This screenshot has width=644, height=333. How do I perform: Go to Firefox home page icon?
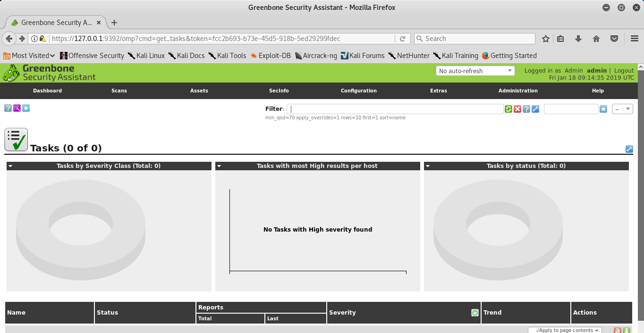click(596, 39)
